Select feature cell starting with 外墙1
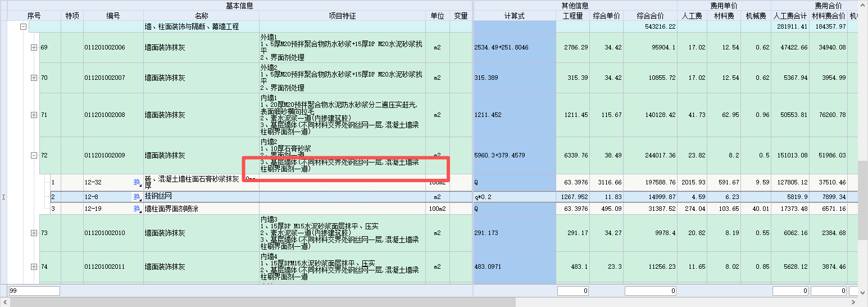 click(x=342, y=47)
